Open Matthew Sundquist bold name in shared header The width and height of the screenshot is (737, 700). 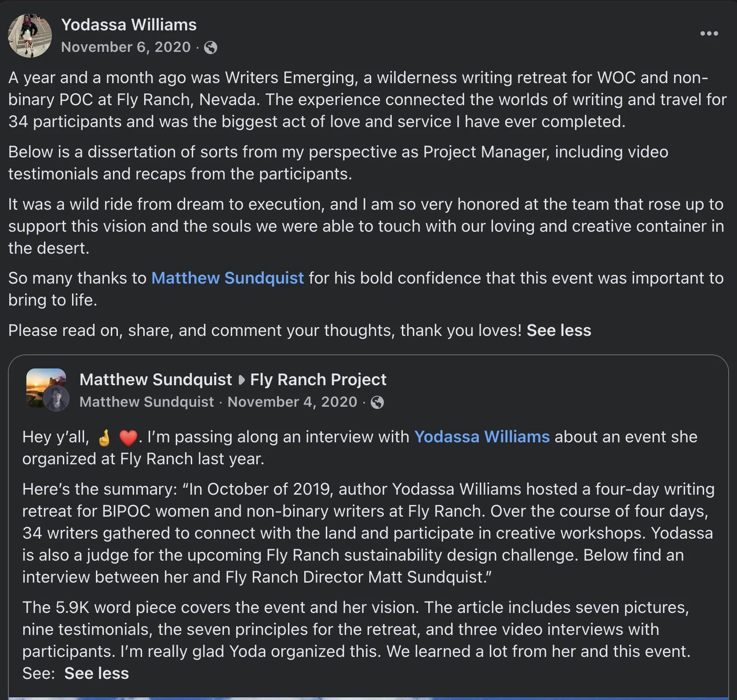tap(156, 380)
